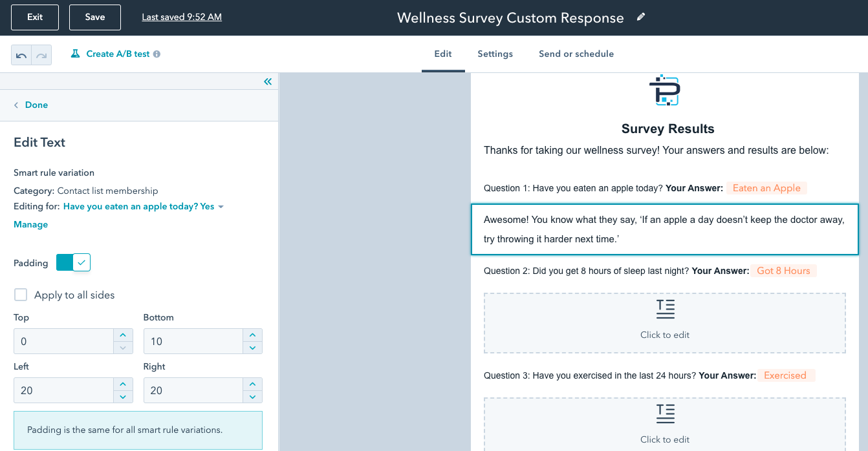The image size is (868, 451).
Task: Toggle the Padding switch off
Action: 73,262
